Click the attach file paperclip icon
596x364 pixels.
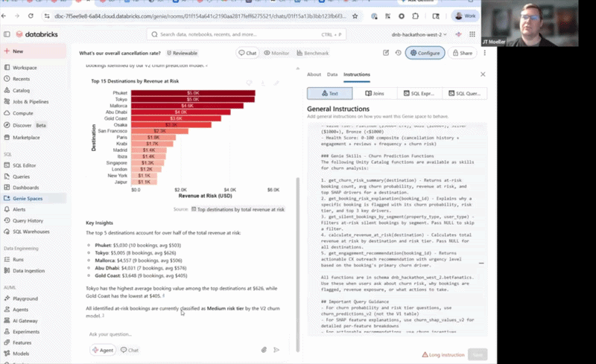pos(264,350)
